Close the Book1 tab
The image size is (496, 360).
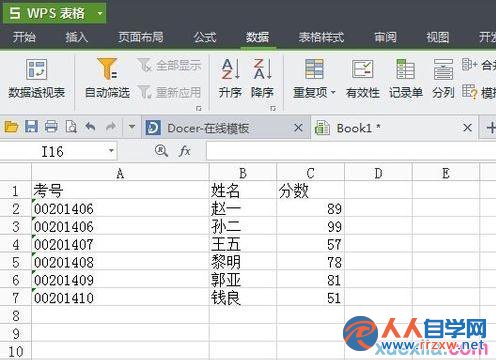(x=468, y=127)
